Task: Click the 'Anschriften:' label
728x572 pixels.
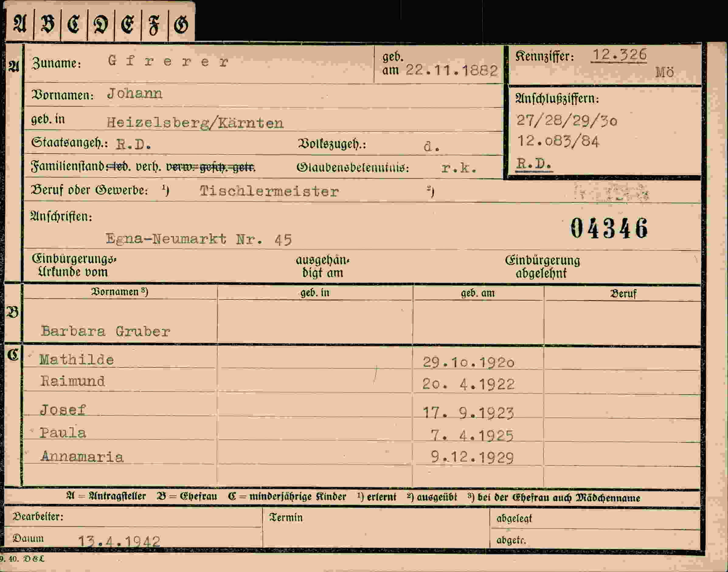Action: 61,216
